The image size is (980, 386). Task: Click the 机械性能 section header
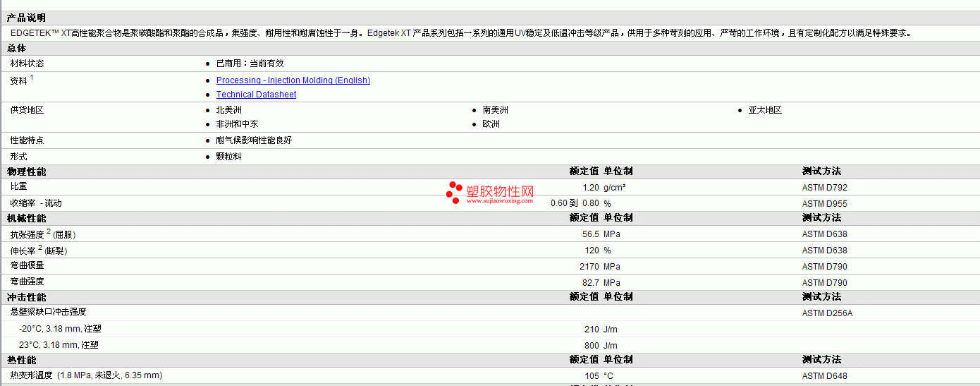pos(27,218)
